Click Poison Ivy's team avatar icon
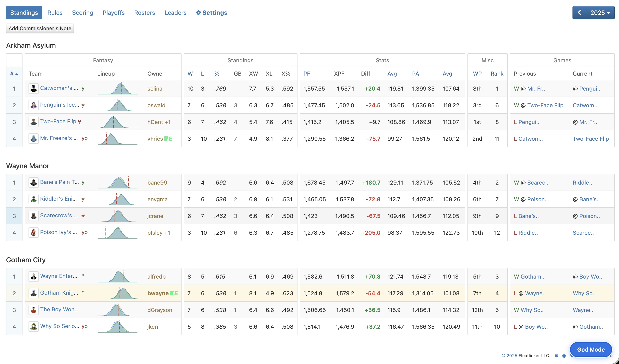Screen dimensions: 619x364 (x=34, y=232)
